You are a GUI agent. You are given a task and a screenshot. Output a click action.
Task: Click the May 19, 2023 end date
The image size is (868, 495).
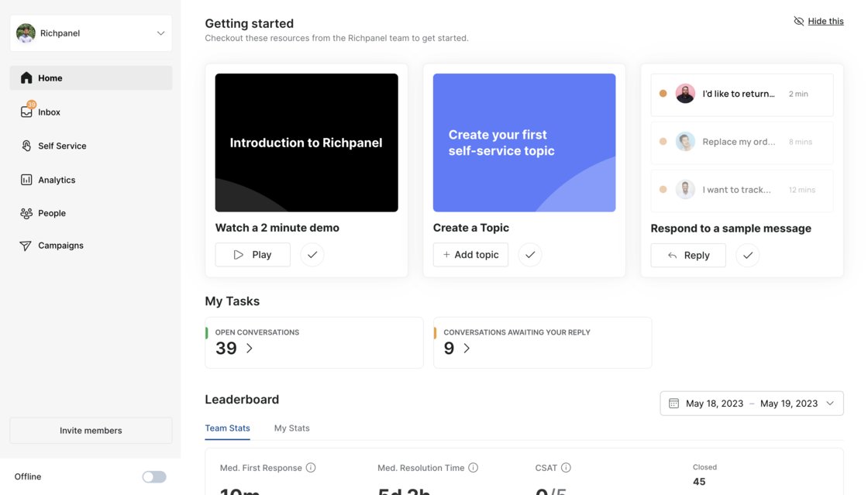(789, 404)
